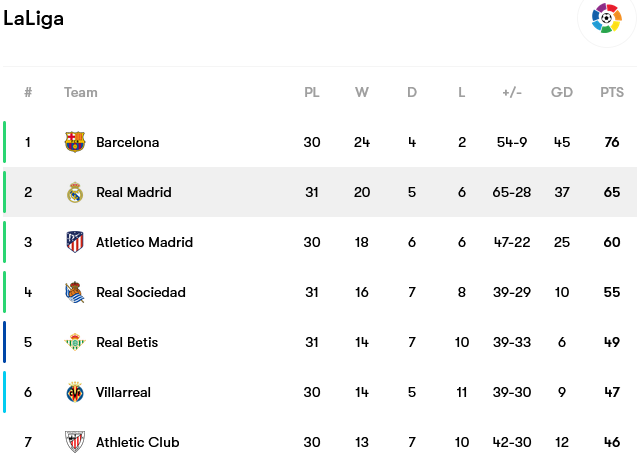Sort by the GD column header
Screen dimensions: 641x469
coord(562,92)
